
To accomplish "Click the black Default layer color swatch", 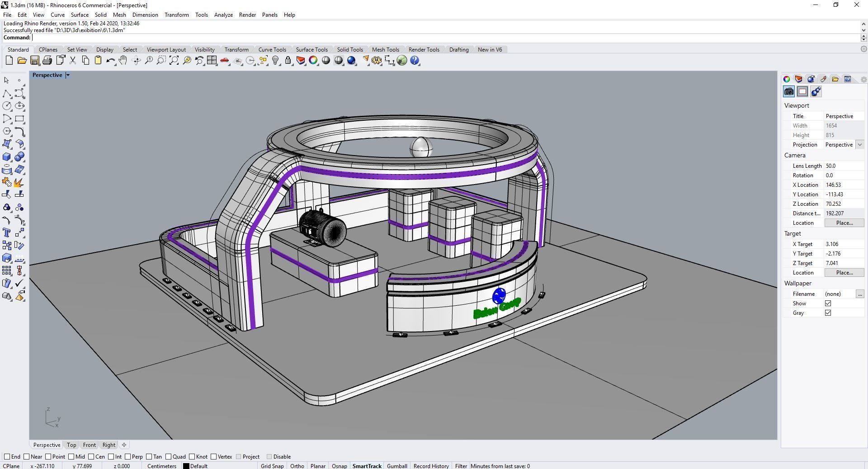I will [x=186, y=466].
